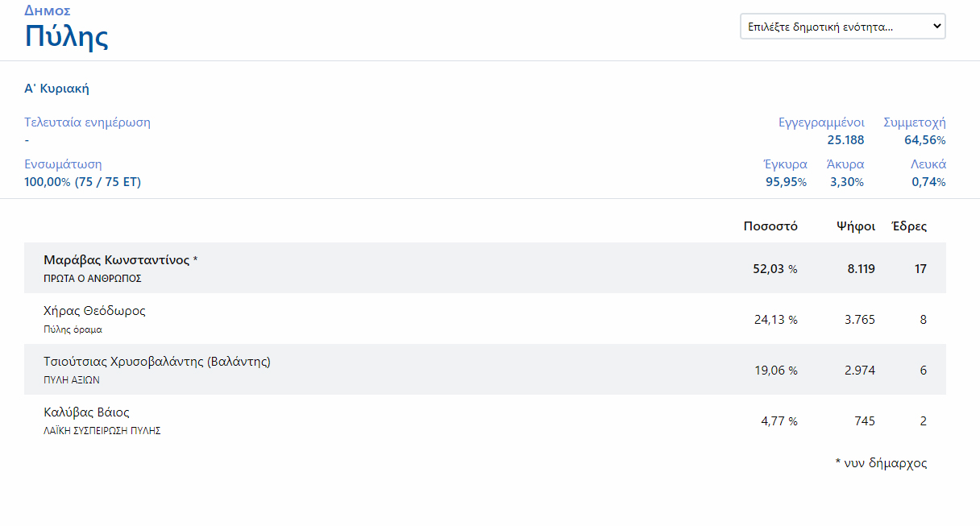
Task: Click the Συμμετοχή percentage 64,56%
Action: [924, 140]
